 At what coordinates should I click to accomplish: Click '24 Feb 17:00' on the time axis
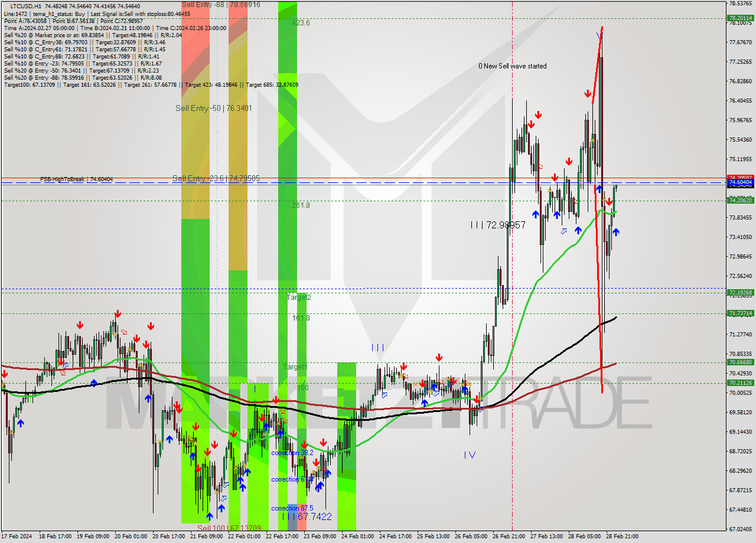(395, 537)
